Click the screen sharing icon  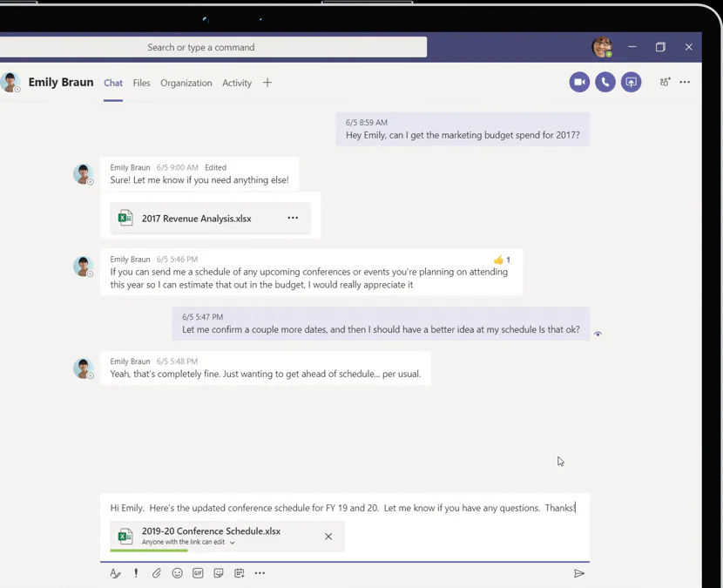tap(632, 82)
